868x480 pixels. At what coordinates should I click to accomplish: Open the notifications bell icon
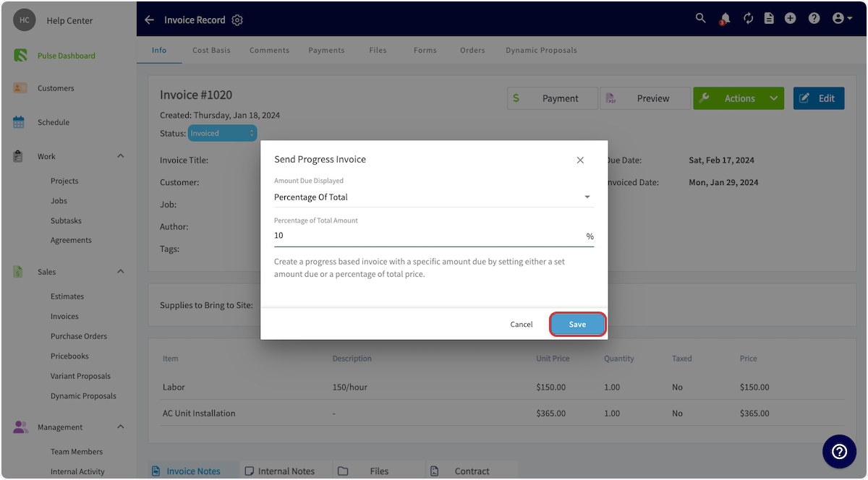tap(725, 19)
